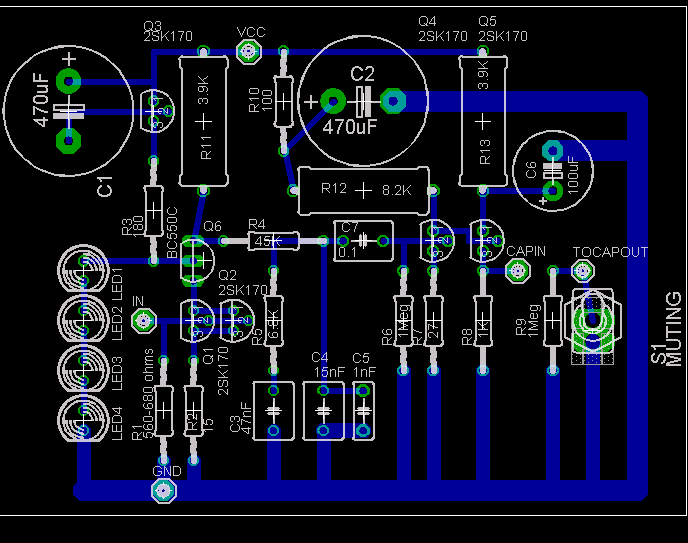
Task: Click the LED4 component
Action: click(x=83, y=420)
